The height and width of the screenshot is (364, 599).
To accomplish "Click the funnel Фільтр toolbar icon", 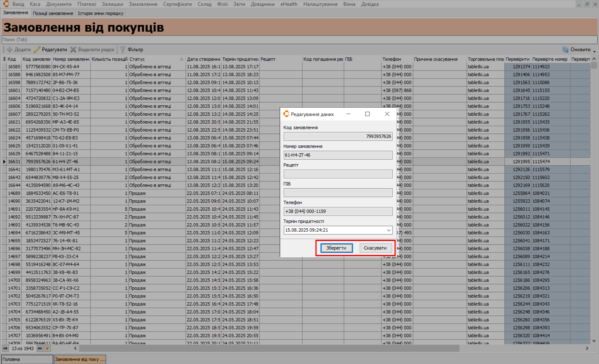I will coord(123,50).
